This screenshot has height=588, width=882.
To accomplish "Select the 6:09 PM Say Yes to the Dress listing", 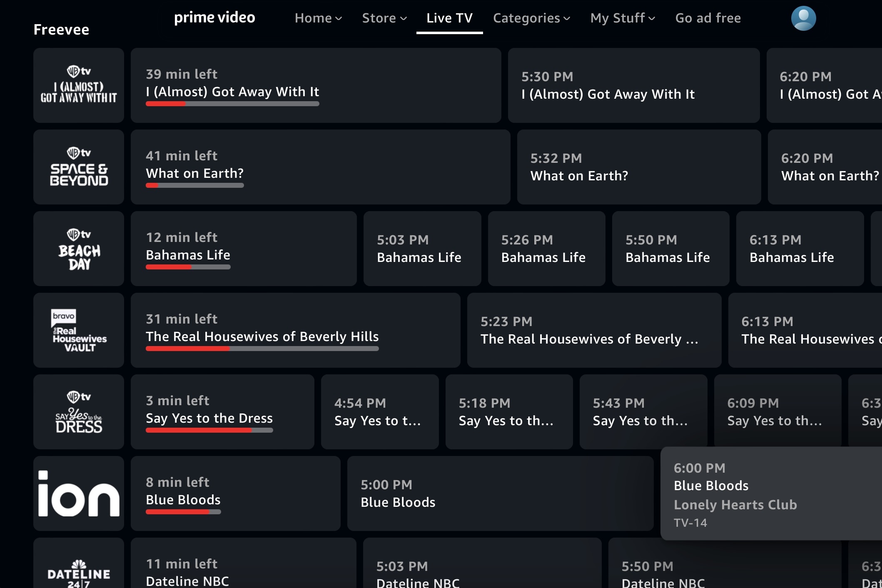I will coord(778,411).
